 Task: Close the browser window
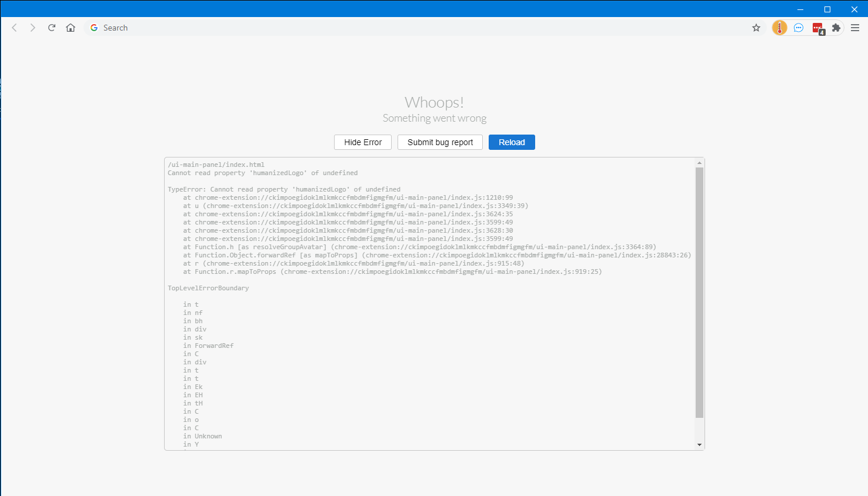point(854,9)
